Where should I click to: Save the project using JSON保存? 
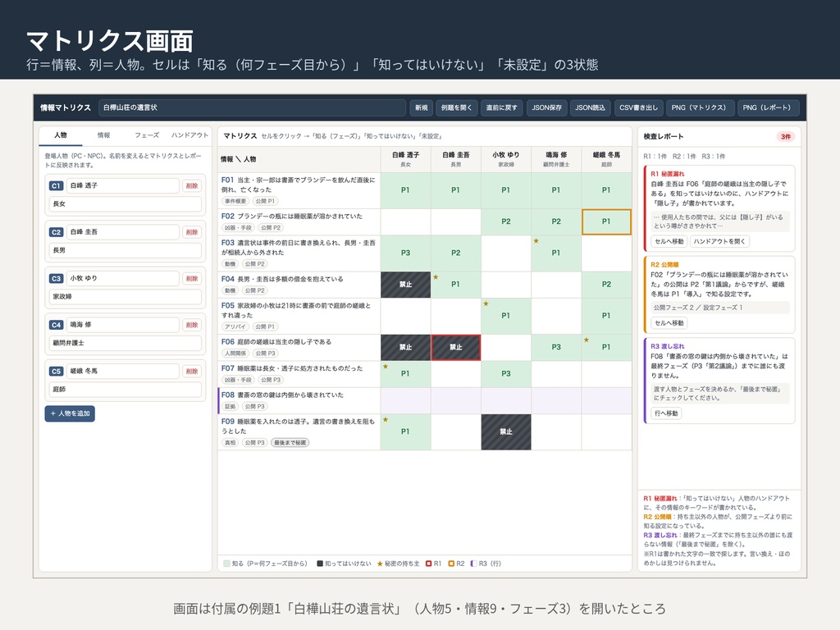click(x=546, y=107)
